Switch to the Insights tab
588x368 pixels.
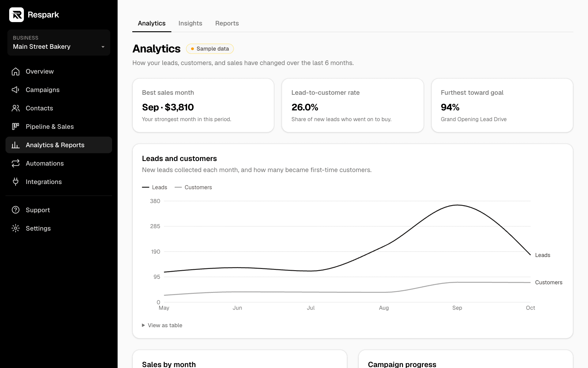(x=190, y=23)
